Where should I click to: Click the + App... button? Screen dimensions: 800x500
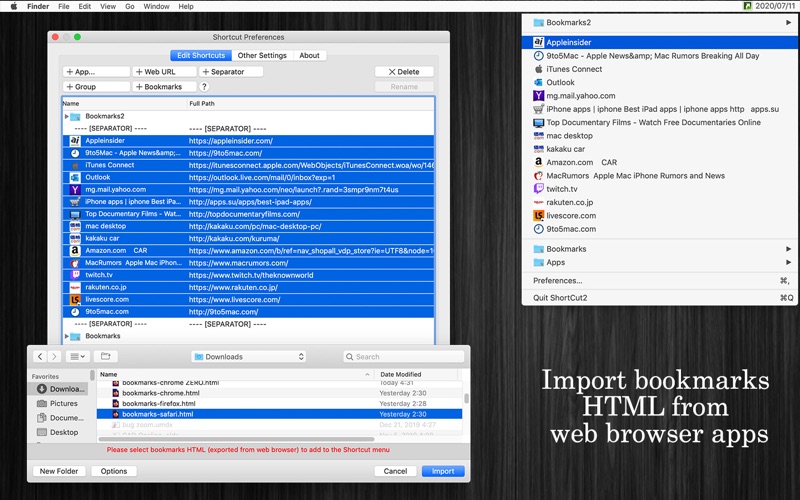tap(96, 72)
